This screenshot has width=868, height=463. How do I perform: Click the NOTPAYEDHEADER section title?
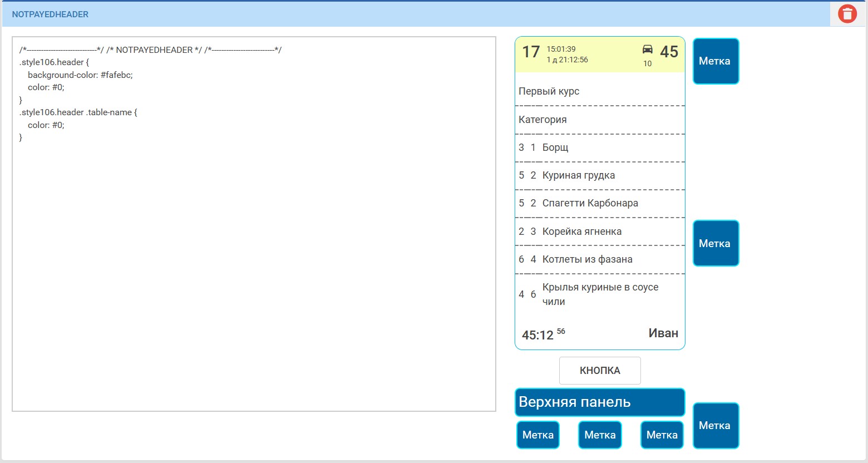50,14
